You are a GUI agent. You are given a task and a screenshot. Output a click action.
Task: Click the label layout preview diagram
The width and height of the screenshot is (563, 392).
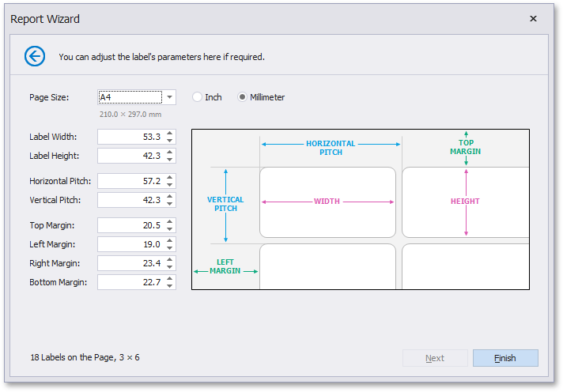pyautogui.click(x=361, y=209)
